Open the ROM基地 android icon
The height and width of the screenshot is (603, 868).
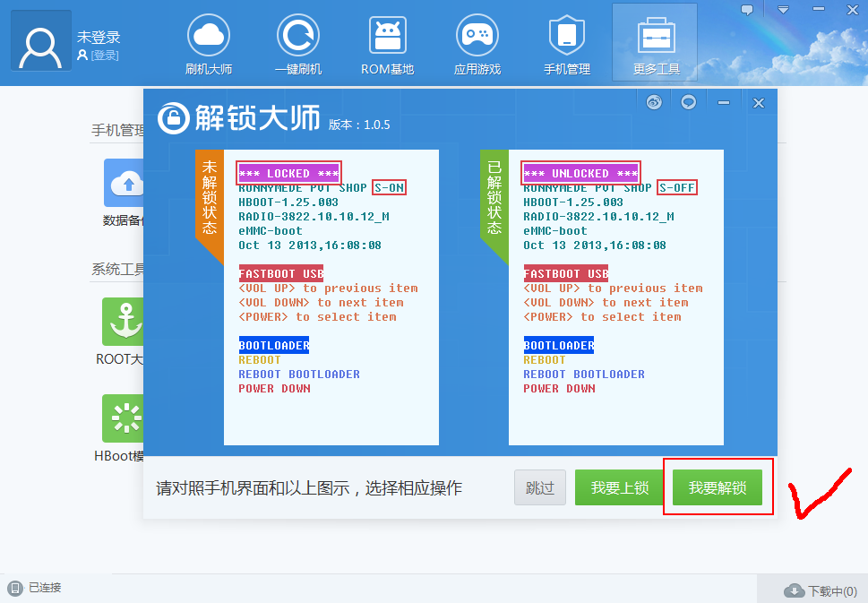[x=387, y=36]
